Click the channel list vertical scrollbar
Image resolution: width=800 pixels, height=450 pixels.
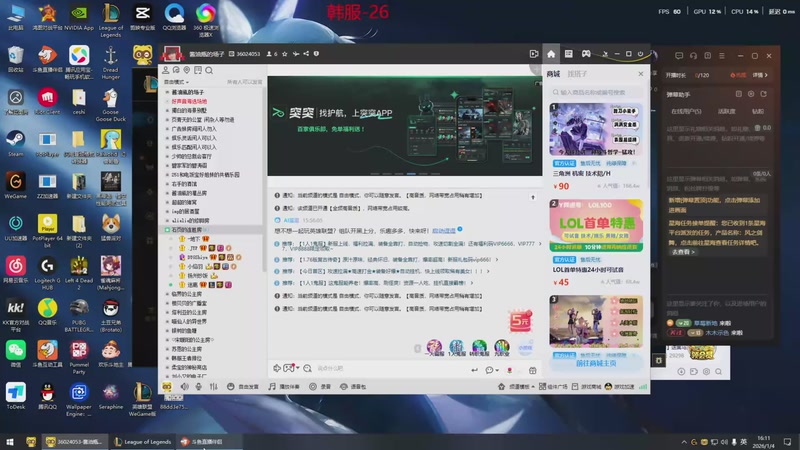[x=264, y=179]
